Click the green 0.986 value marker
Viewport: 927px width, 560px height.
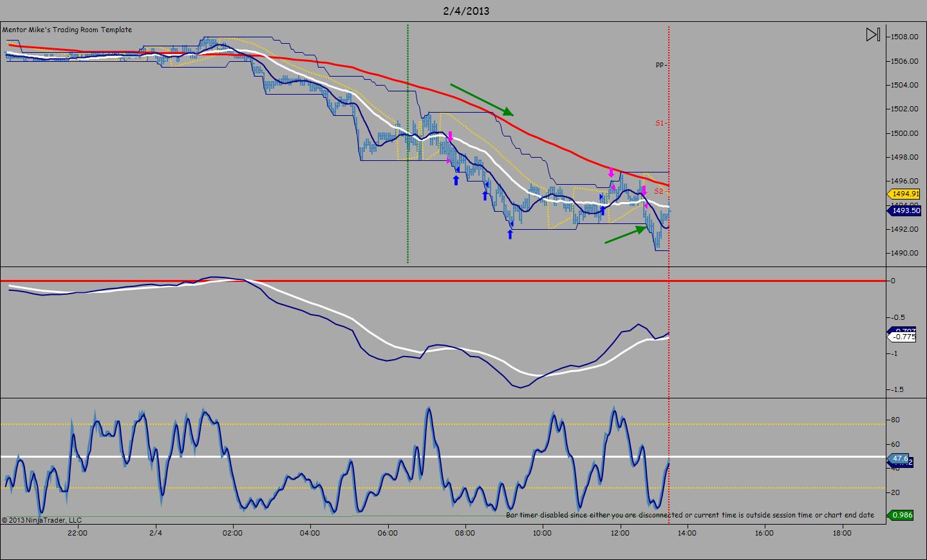click(x=900, y=515)
